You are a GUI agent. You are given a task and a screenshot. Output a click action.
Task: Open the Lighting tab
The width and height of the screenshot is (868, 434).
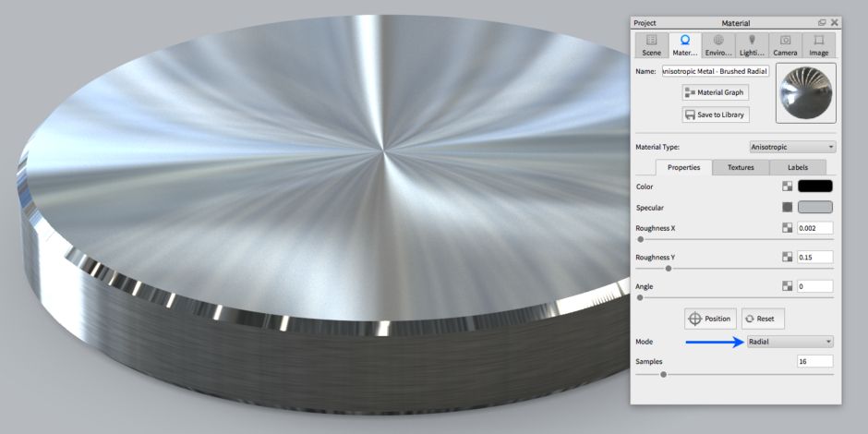tap(752, 45)
